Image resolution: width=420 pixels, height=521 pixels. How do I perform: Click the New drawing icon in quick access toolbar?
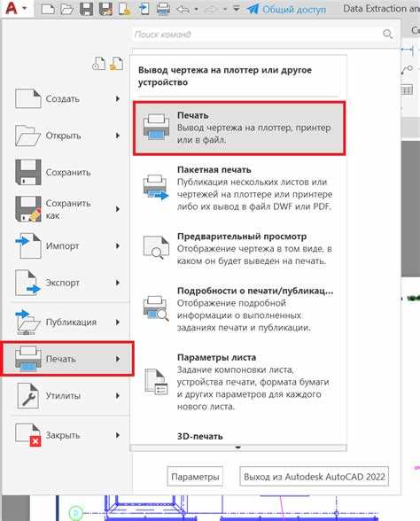coord(48,9)
